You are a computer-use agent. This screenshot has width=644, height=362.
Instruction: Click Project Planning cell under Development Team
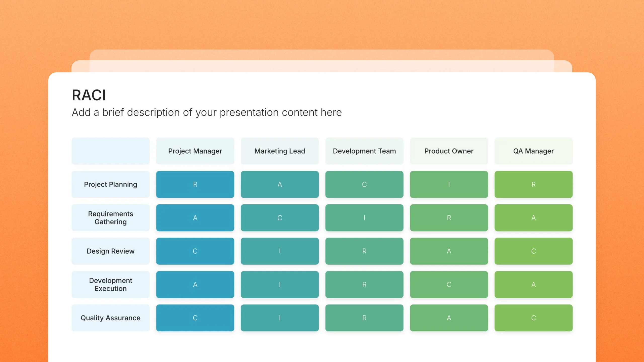364,184
